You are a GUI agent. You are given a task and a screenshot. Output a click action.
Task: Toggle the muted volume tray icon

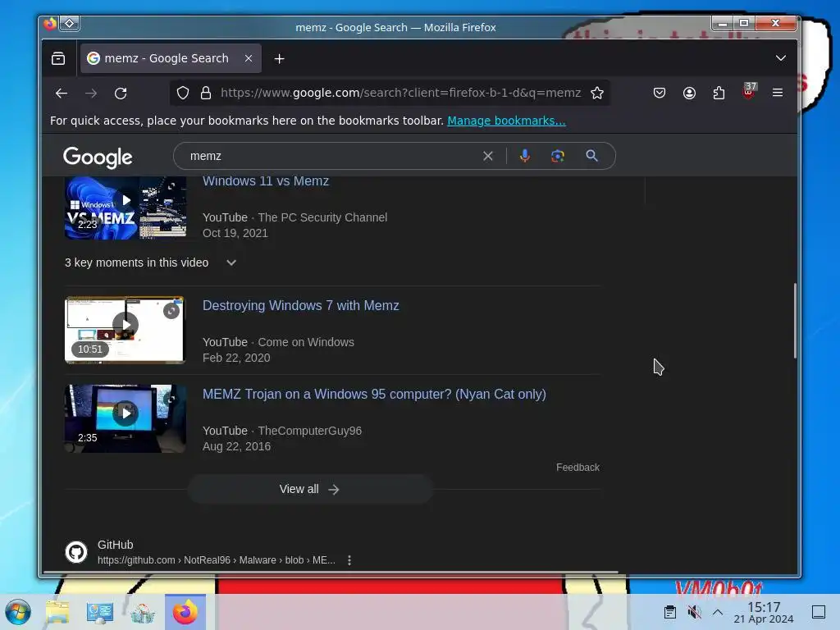point(694,612)
